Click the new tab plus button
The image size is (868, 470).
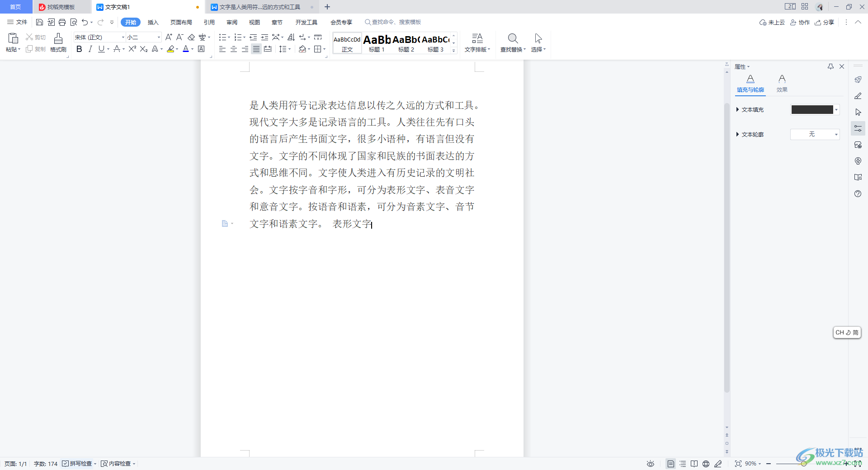(327, 7)
